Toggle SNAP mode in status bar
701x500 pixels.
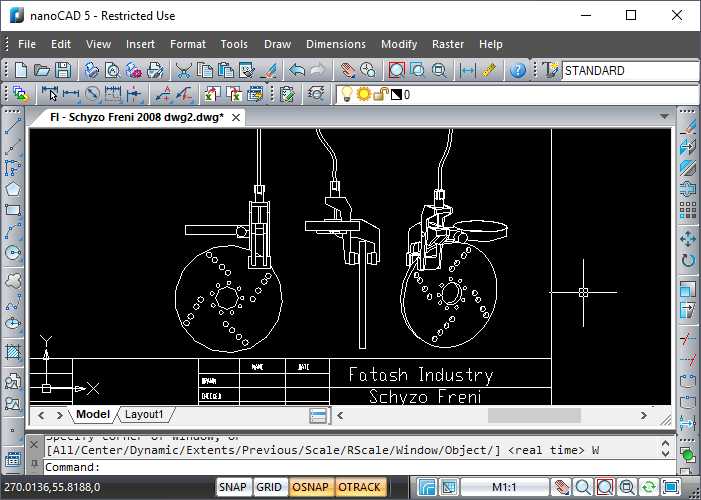click(233, 488)
